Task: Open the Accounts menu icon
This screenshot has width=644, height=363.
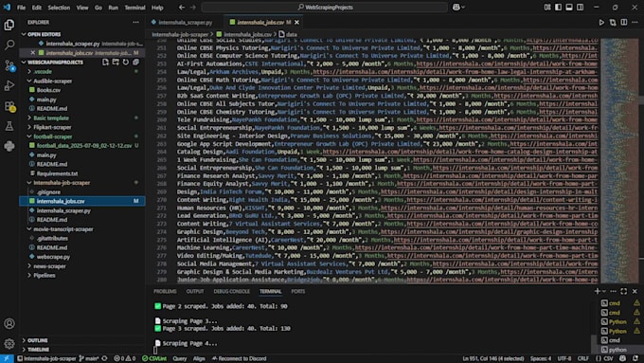Action: 9,323
